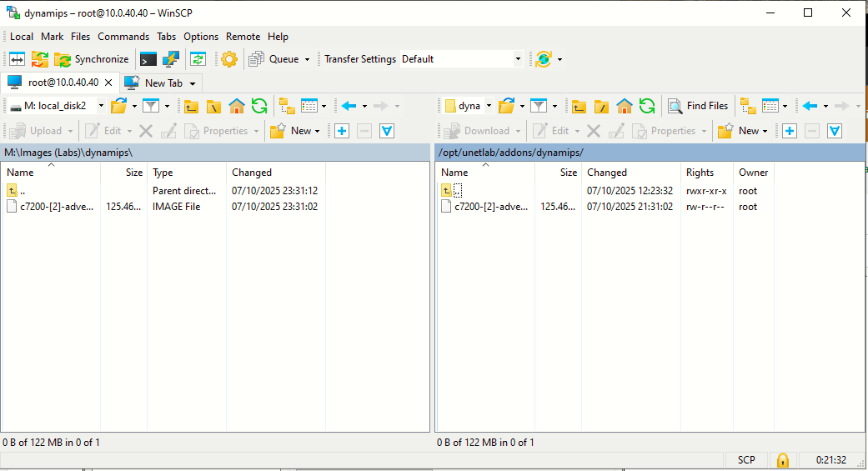Click local Select Files plus icon
The image size is (868, 471).
342,131
